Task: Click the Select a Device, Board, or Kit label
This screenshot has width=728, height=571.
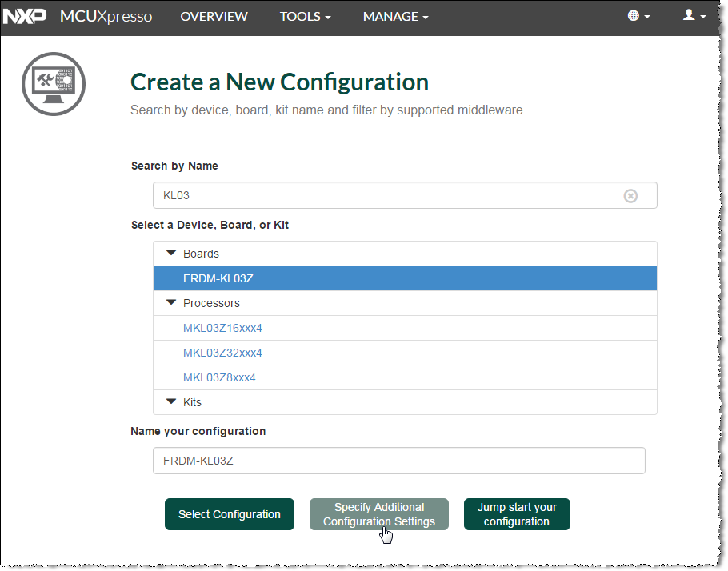Action: pyautogui.click(x=210, y=226)
